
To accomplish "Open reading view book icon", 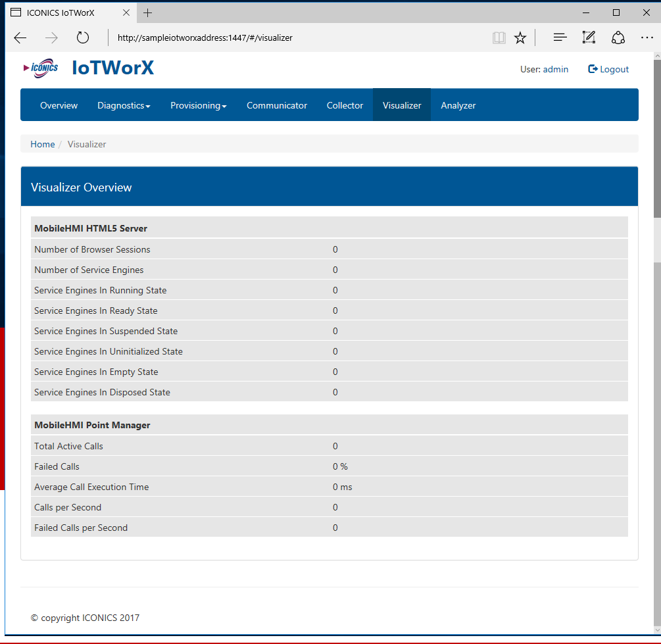I will pyautogui.click(x=499, y=38).
